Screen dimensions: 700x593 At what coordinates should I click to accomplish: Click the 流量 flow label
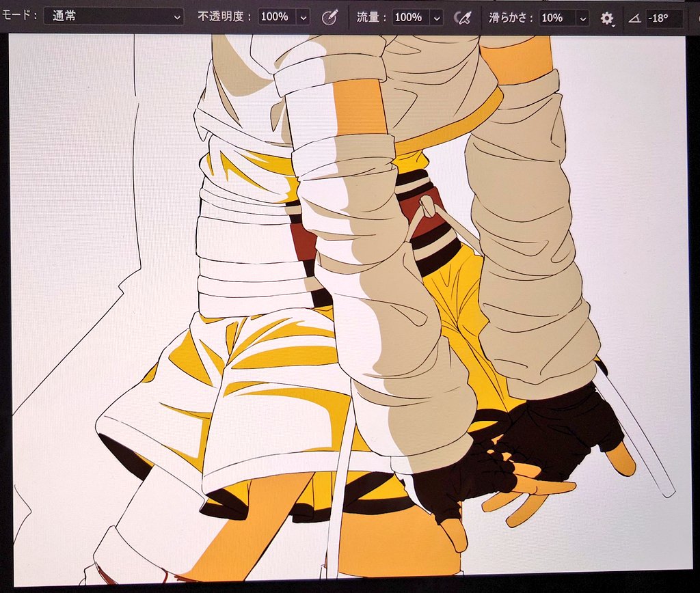point(371,17)
